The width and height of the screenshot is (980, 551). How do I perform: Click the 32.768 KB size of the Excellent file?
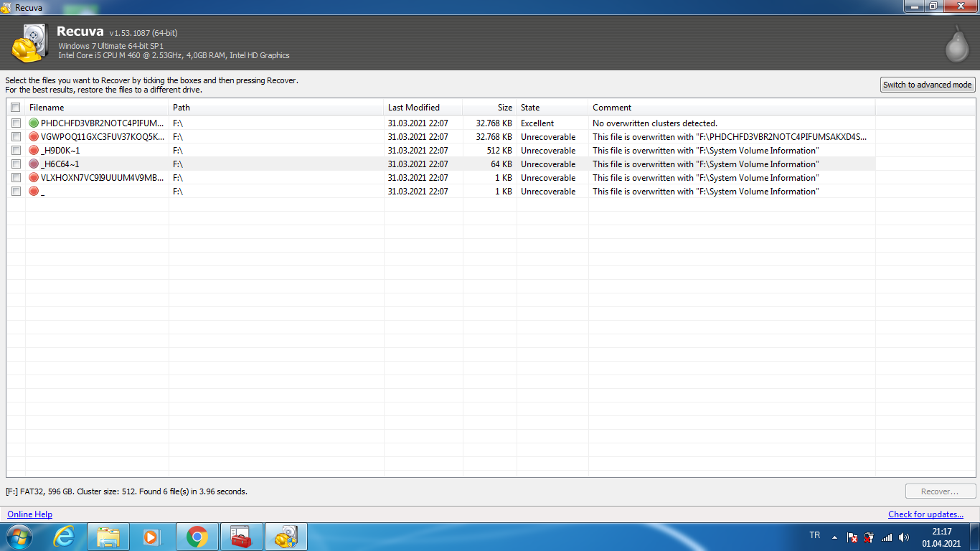pos(494,123)
